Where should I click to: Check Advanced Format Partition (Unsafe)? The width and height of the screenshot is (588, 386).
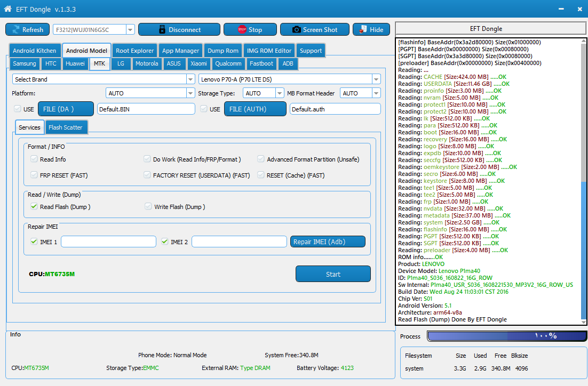[x=260, y=159]
